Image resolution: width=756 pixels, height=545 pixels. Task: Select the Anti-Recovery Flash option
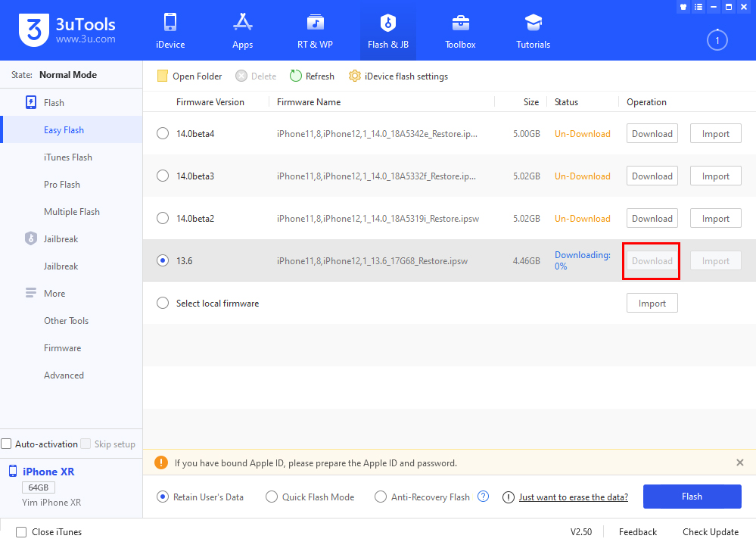pos(381,497)
